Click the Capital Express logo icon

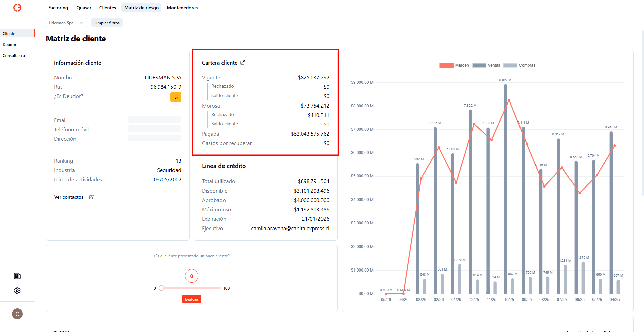17,8
